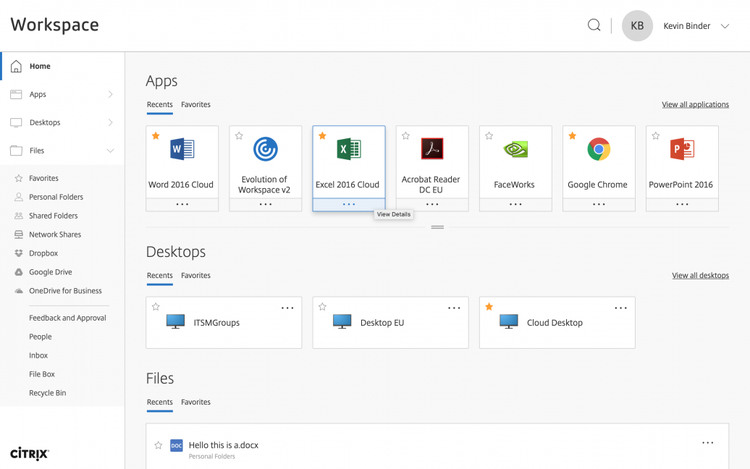Viewport: 750px width, 469px height.
Task: Open Files in the sidebar
Action: (37, 151)
